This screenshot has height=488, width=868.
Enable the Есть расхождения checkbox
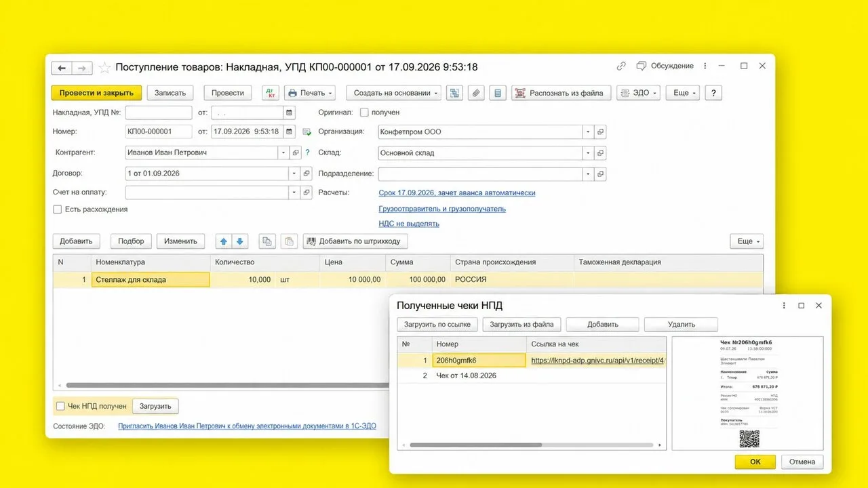click(58, 209)
